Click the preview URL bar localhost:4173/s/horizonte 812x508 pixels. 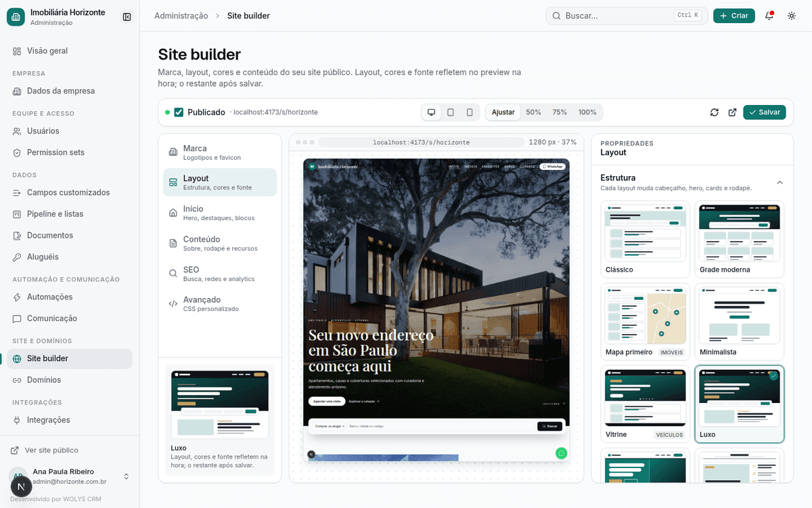pos(421,142)
